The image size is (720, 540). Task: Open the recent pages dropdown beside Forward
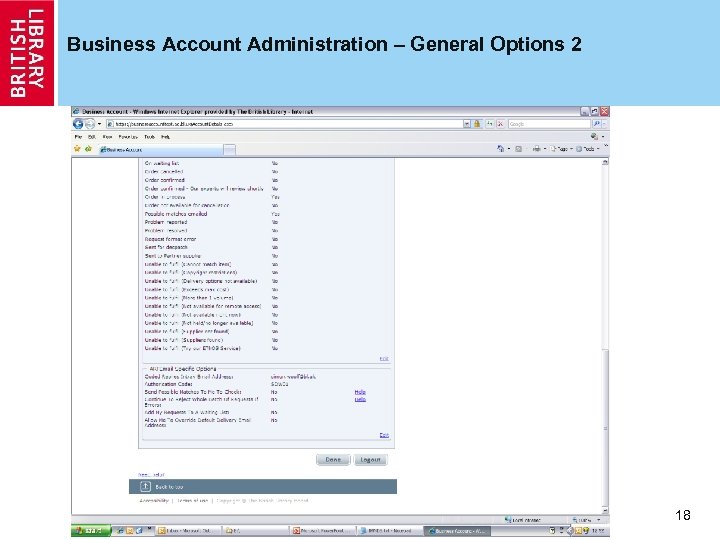click(x=99, y=124)
